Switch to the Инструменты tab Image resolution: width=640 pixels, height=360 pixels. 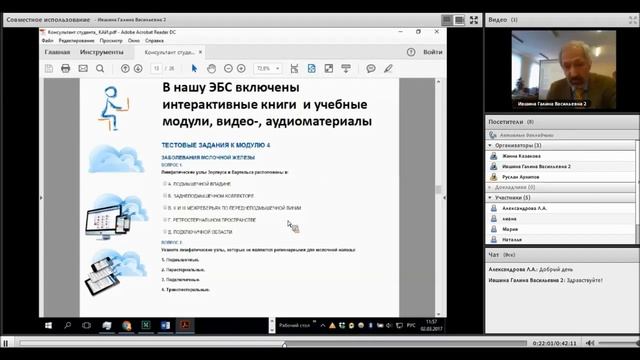pyautogui.click(x=102, y=52)
